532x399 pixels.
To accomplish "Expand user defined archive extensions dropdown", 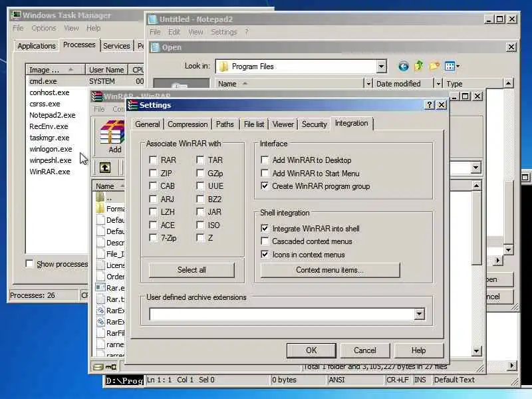I will (419, 314).
